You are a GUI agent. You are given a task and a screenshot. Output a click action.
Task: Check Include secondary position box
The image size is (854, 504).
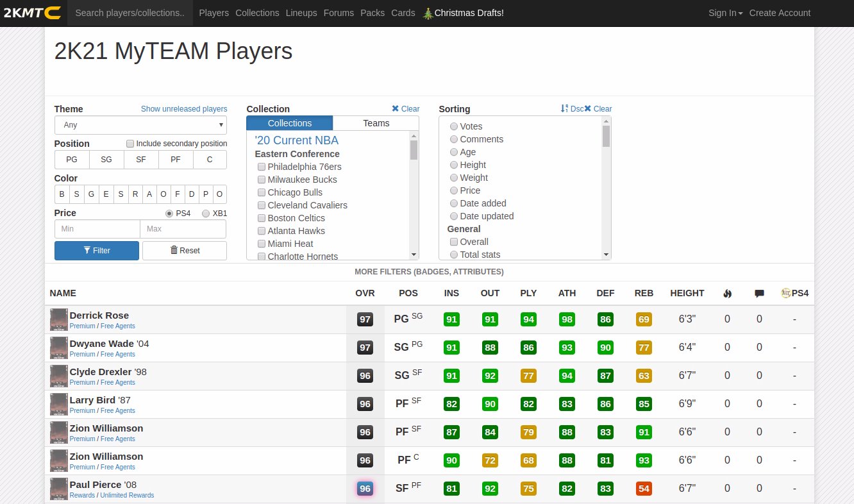pyautogui.click(x=130, y=144)
